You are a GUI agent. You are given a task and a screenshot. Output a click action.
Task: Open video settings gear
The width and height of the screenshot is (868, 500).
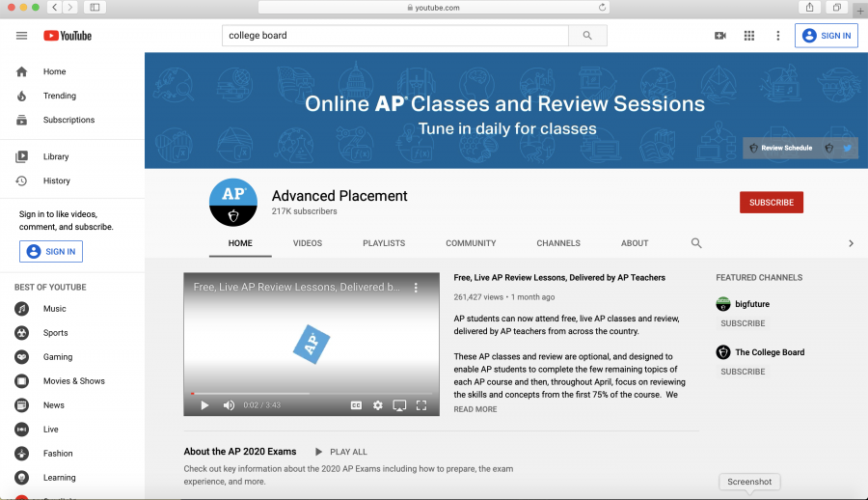pyautogui.click(x=377, y=405)
